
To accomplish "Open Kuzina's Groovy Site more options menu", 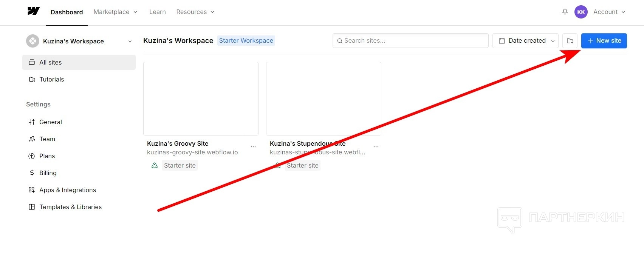I will pos(253,146).
